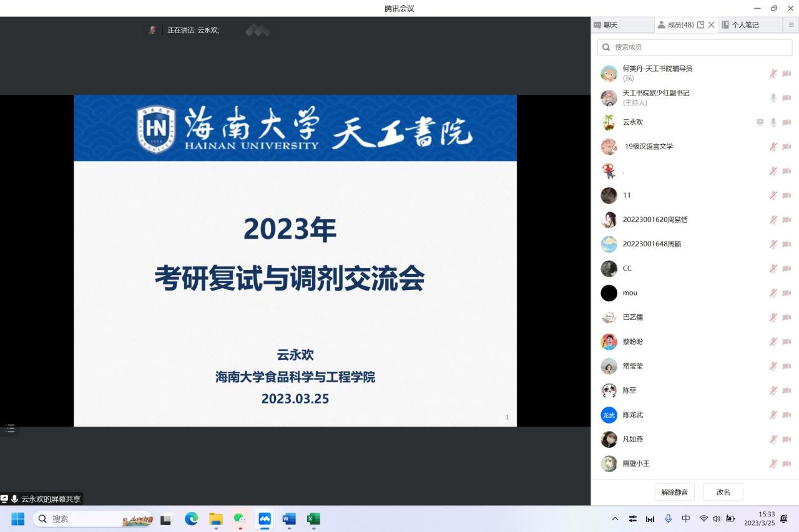This screenshot has width=799, height=532.
Task: Expand the system tray hidden icons arrow
Action: tap(615, 518)
